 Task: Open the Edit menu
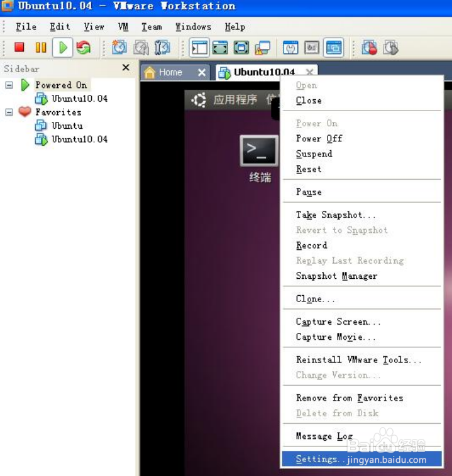pyautogui.click(x=60, y=27)
